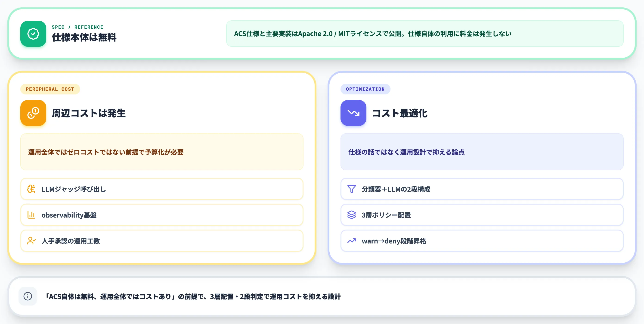Click the 仕様の話ではなく運用設計で抑える論点 note
Screen dimensions: 644x324
pos(482,152)
